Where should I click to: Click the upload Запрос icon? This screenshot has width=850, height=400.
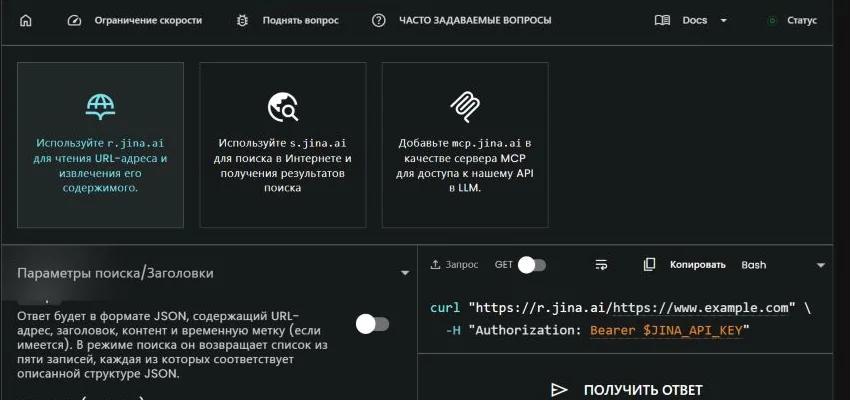tap(435, 265)
